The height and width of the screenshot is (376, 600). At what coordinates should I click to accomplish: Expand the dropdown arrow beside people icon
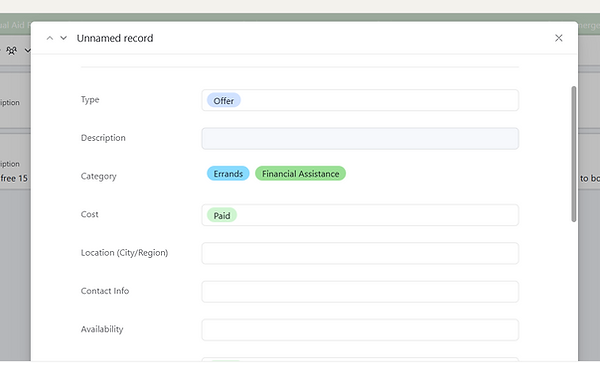tap(28, 50)
